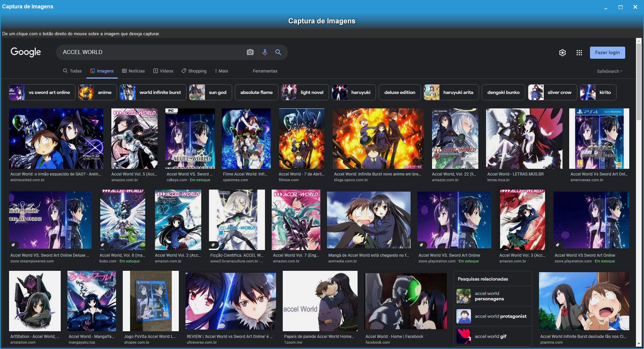
Task: Open the facebook.com Accel World image
Action: pyautogui.click(x=406, y=301)
